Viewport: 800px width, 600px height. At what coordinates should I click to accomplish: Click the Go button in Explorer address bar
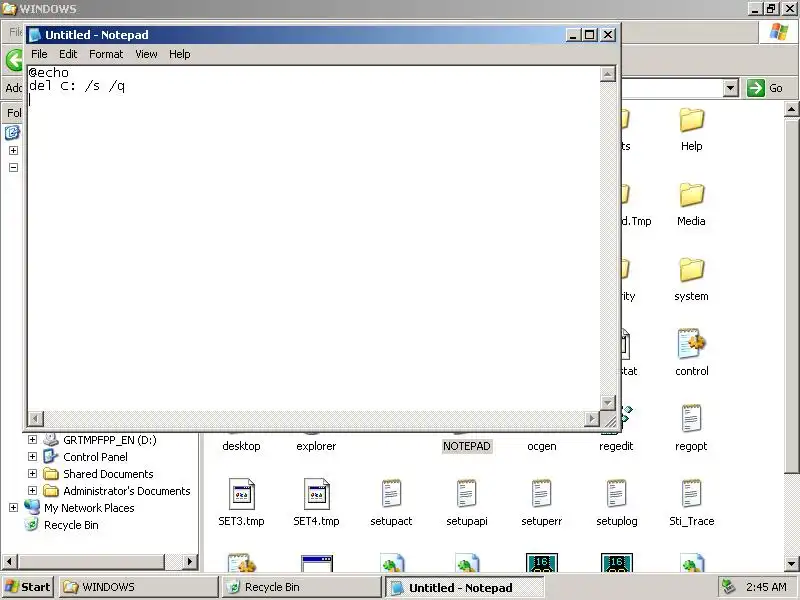pos(765,88)
